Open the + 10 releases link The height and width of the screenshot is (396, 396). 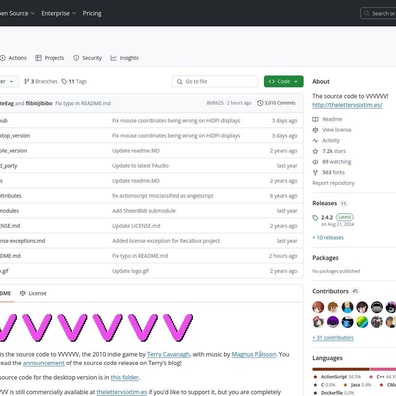point(328,238)
